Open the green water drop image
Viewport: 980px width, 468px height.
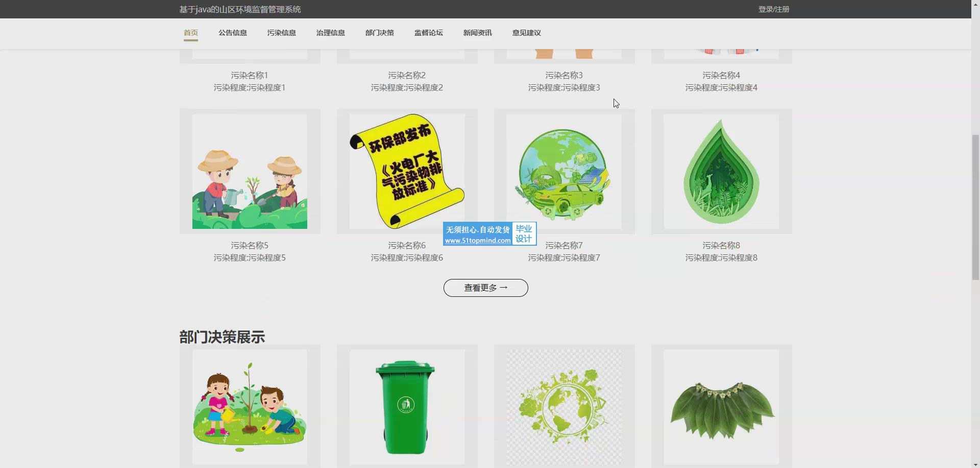pyautogui.click(x=721, y=172)
